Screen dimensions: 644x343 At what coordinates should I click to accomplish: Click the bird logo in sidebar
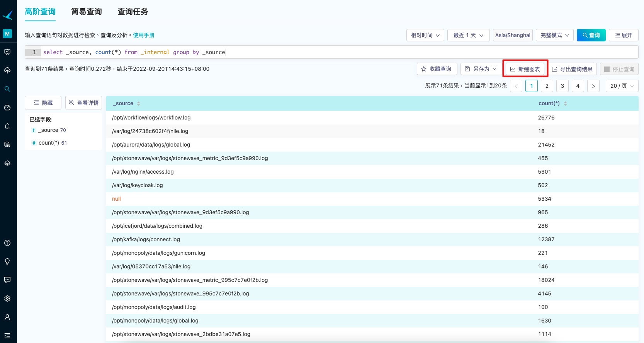(8, 15)
